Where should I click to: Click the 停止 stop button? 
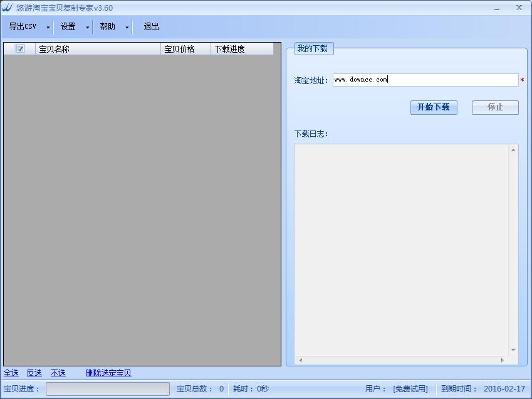[495, 107]
